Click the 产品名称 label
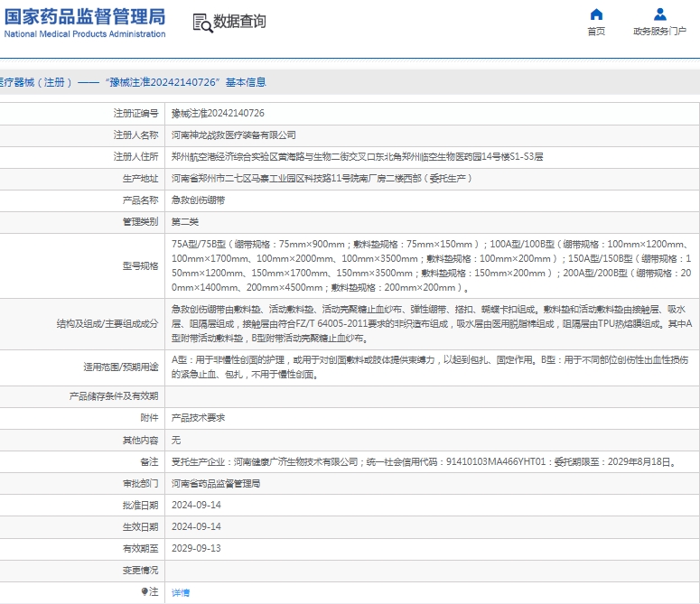700x604 pixels. (x=140, y=200)
